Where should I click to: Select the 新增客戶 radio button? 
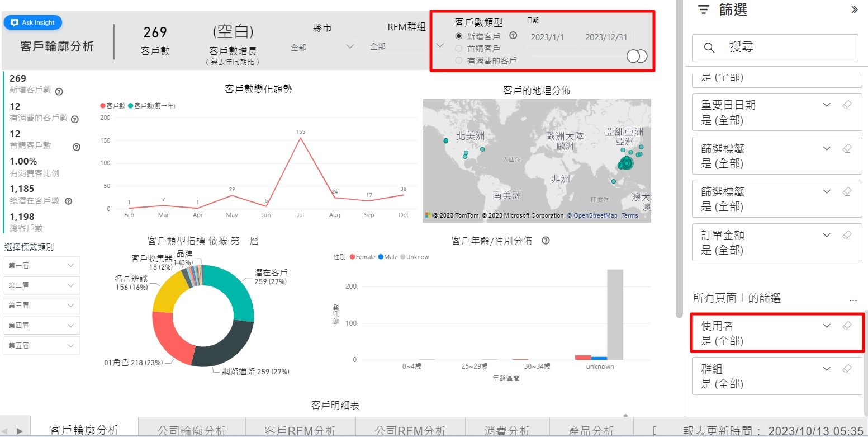click(x=459, y=36)
